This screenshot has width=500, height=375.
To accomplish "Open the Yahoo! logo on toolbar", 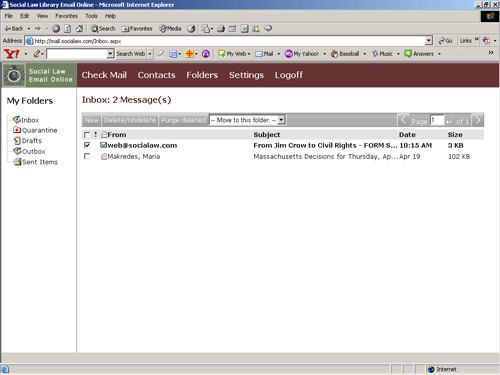I will click(12, 54).
